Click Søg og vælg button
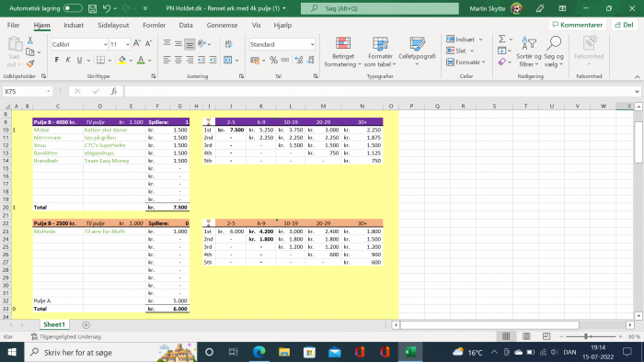This screenshot has height=362, width=644. coord(554,52)
